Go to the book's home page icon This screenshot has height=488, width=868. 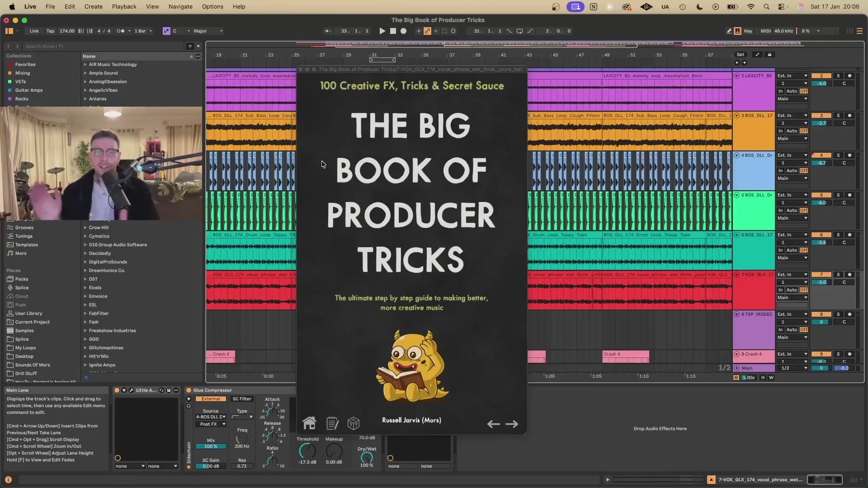[x=310, y=423]
